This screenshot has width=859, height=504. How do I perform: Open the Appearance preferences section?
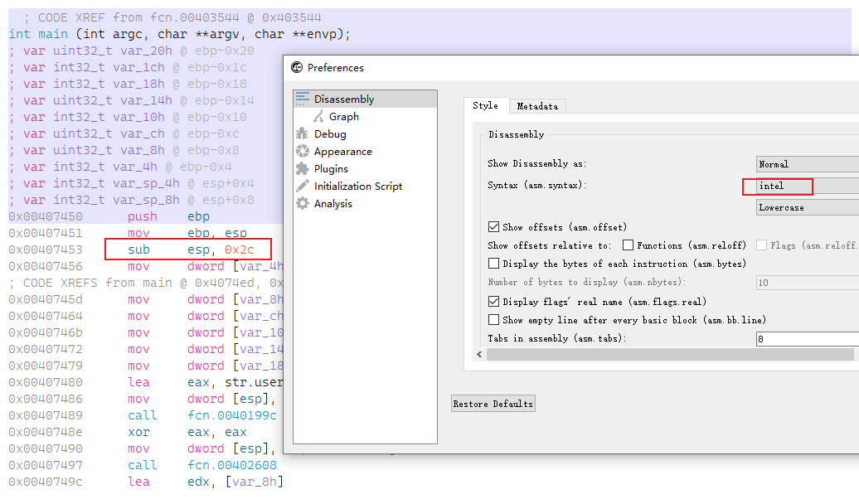coord(342,151)
